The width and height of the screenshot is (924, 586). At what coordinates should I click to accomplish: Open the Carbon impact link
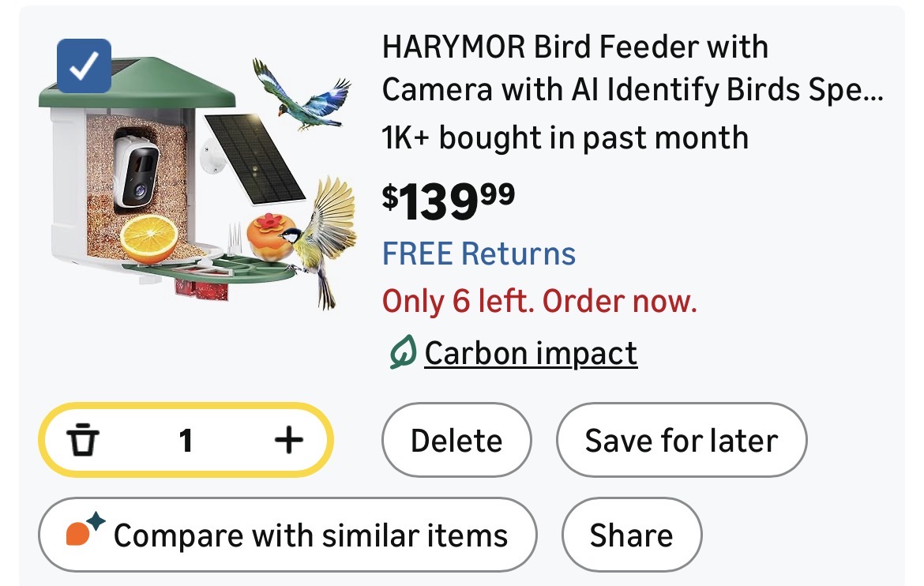pyautogui.click(x=531, y=354)
